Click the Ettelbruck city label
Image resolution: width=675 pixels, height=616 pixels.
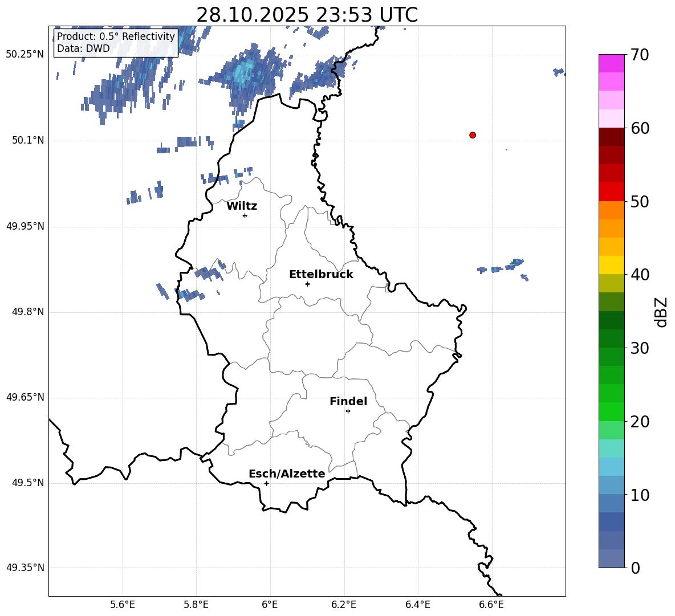pos(321,275)
